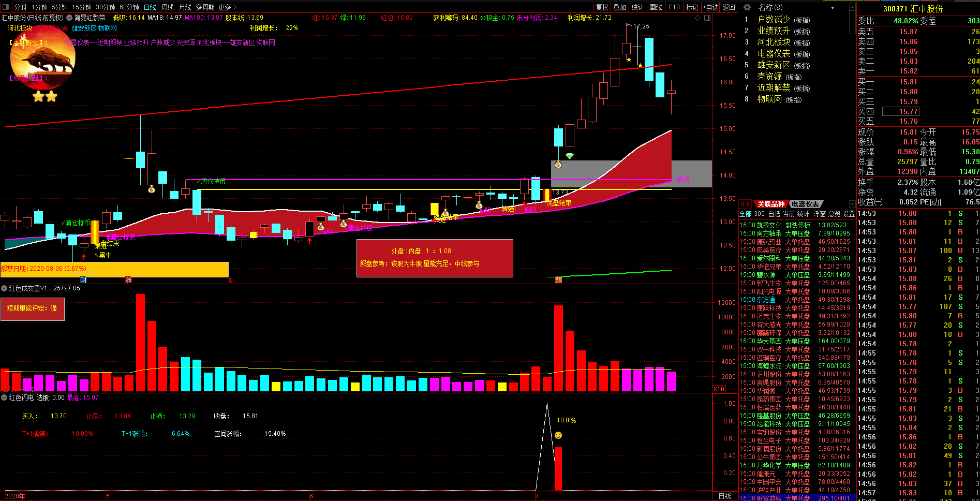980x501 pixels.
Task: Open 设置 settings in alert list bar
Action: click(849, 214)
